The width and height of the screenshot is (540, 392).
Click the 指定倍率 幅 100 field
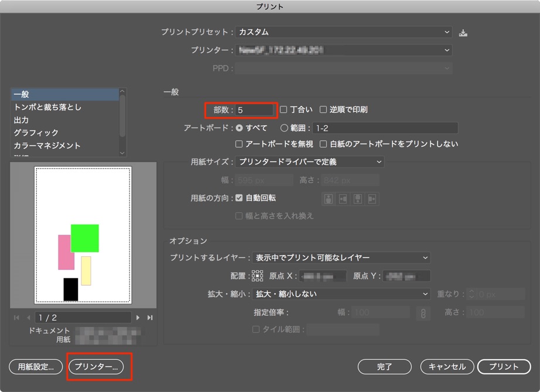pos(381,313)
